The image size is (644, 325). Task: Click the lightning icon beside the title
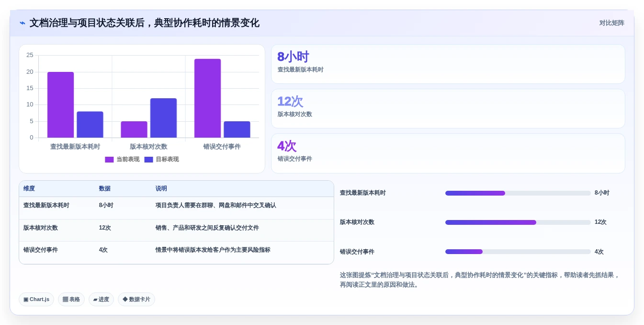point(23,23)
